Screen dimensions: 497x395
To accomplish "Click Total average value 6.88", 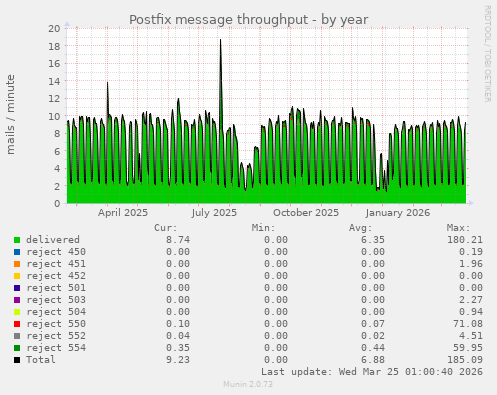I will (373, 360).
